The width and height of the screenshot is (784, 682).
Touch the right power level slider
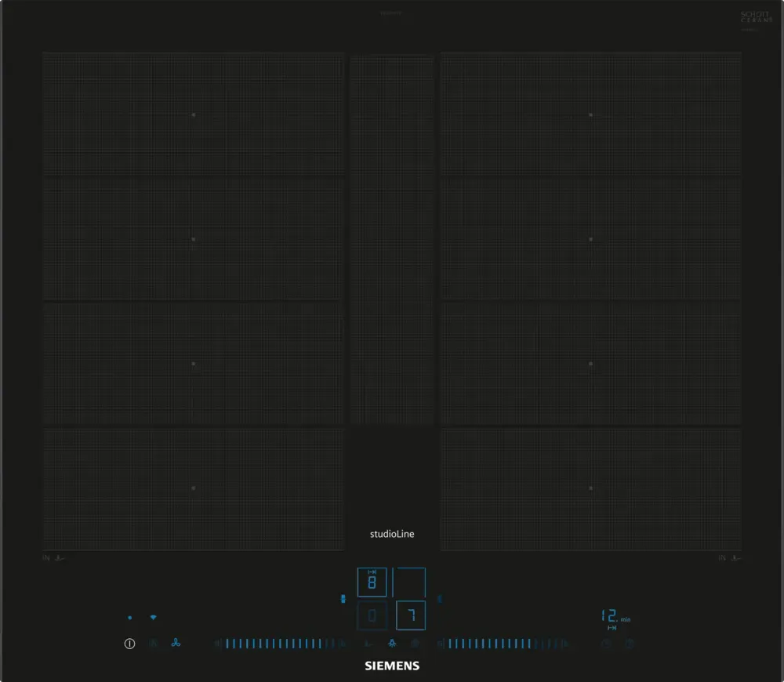(x=502, y=644)
